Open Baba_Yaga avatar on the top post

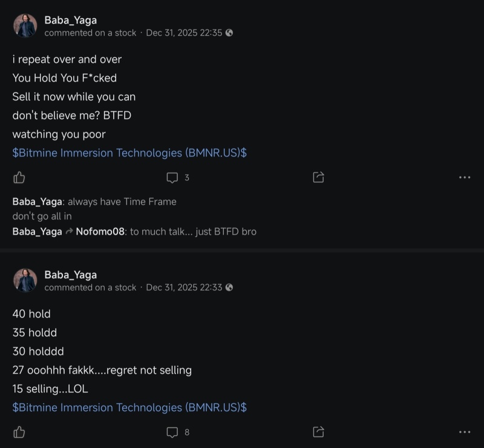(x=25, y=25)
